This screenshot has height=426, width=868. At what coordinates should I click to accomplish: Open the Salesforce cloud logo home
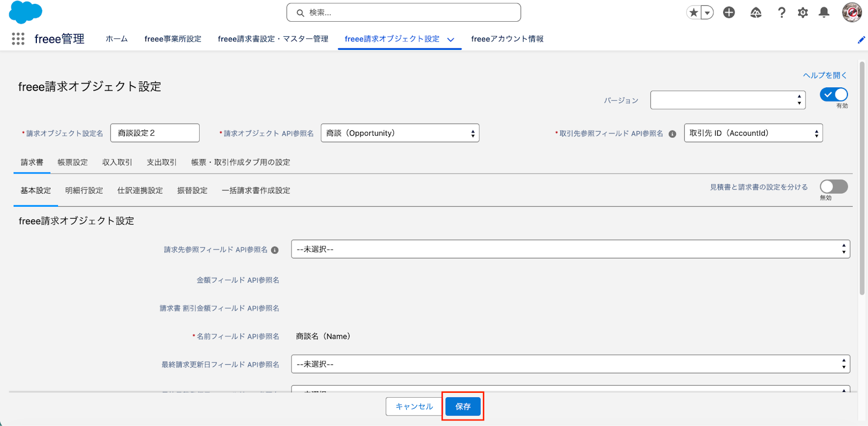click(x=25, y=12)
